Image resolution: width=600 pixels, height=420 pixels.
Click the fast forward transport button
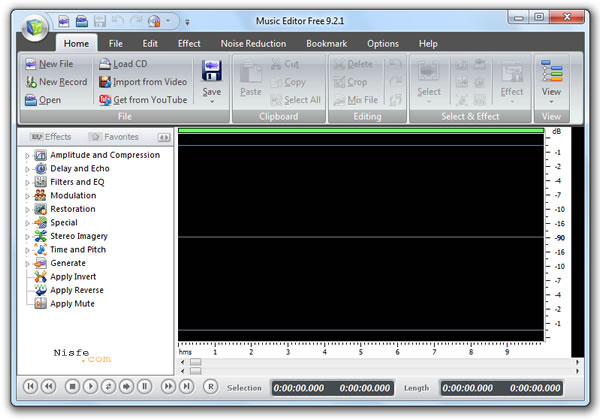coord(168,387)
